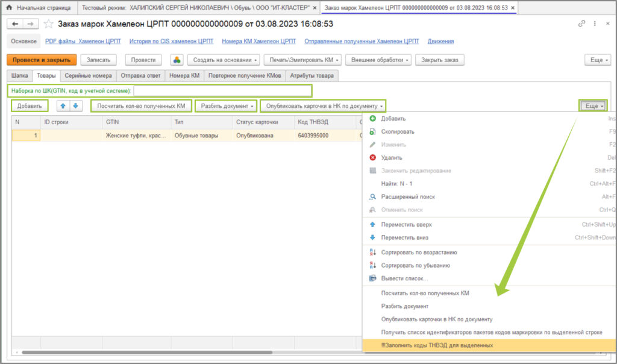Switch to the Номера КМ tab

[184, 75]
